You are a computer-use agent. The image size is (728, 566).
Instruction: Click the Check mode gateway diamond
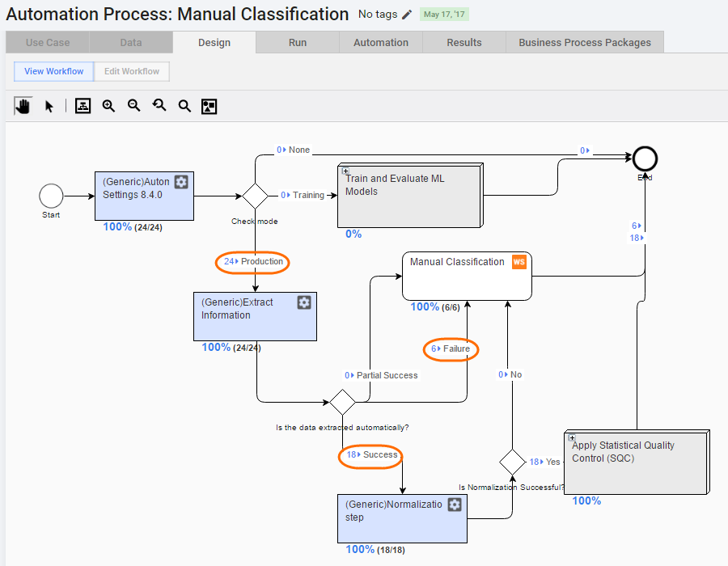coord(255,196)
